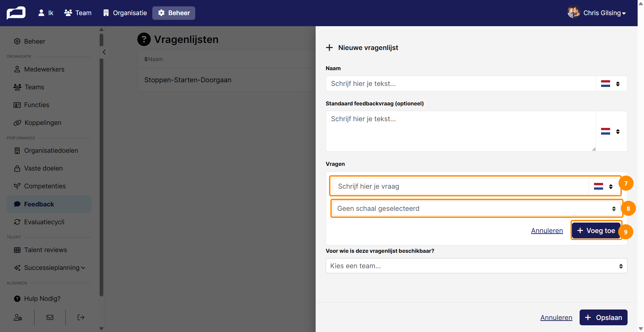Click the Teams group icon
This screenshot has width=644, height=332.
(x=17, y=87)
